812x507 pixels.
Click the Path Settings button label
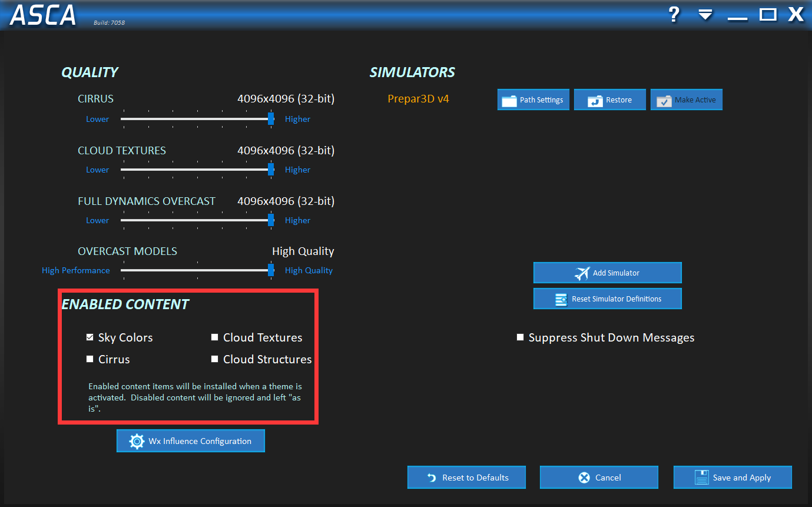pos(541,100)
